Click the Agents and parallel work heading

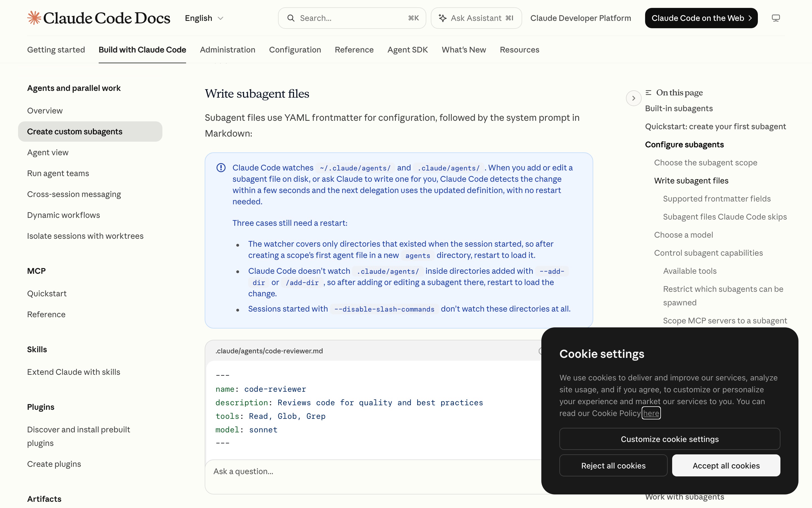click(x=74, y=88)
